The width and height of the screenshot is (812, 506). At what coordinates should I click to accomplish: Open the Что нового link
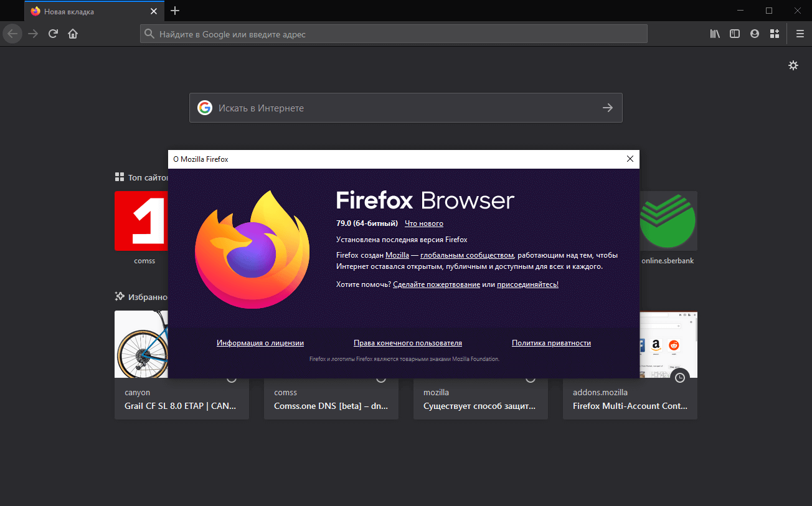coord(423,223)
